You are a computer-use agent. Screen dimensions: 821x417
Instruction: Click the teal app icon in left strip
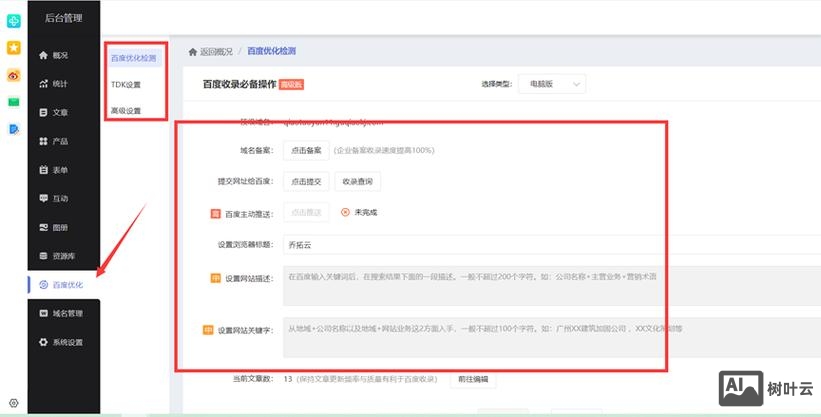pyautogui.click(x=14, y=21)
